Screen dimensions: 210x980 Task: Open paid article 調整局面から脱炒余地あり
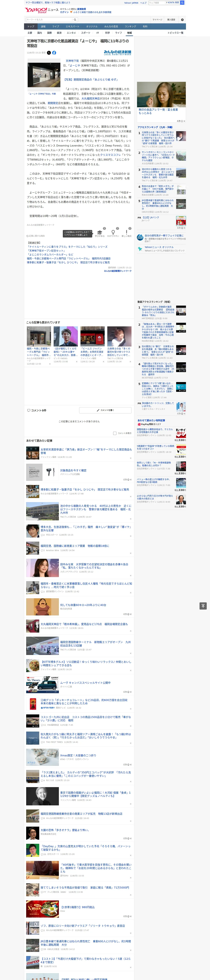pos(155,431)
